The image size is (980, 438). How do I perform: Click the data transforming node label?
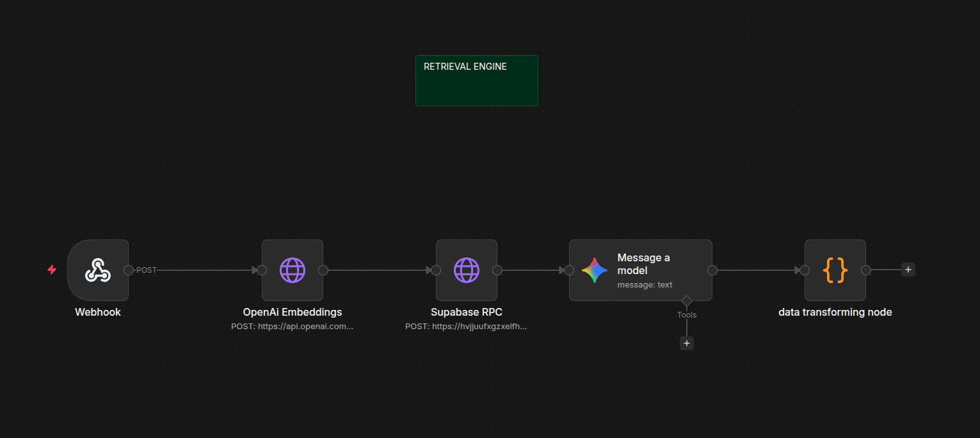(835, 312)
